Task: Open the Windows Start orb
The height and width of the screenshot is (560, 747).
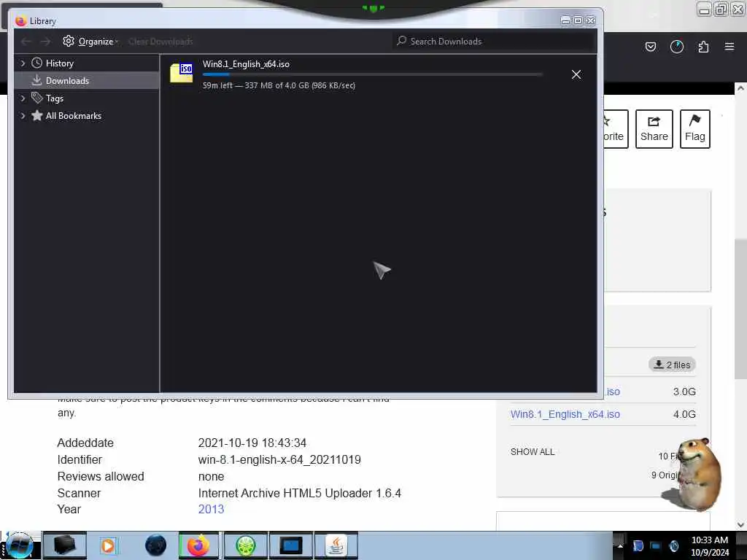Action: (20, 545)
